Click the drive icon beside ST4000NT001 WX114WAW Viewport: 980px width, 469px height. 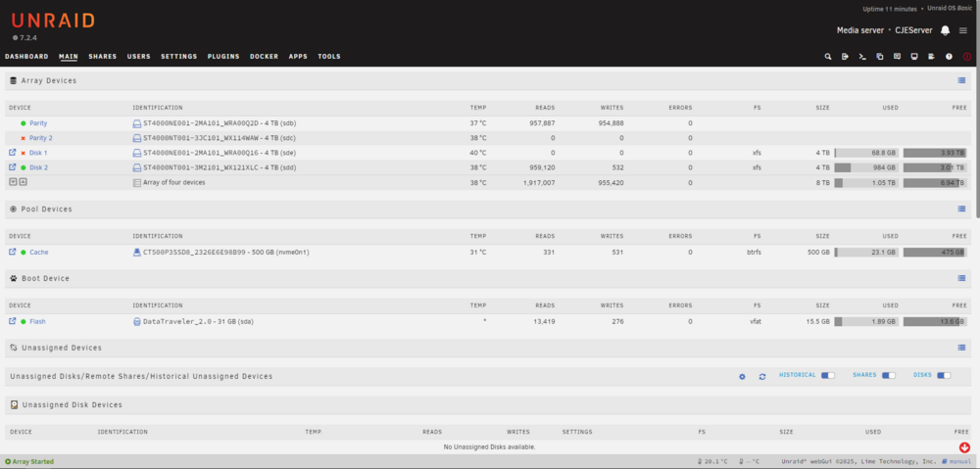pyautogui.click(x=137, y=138)
